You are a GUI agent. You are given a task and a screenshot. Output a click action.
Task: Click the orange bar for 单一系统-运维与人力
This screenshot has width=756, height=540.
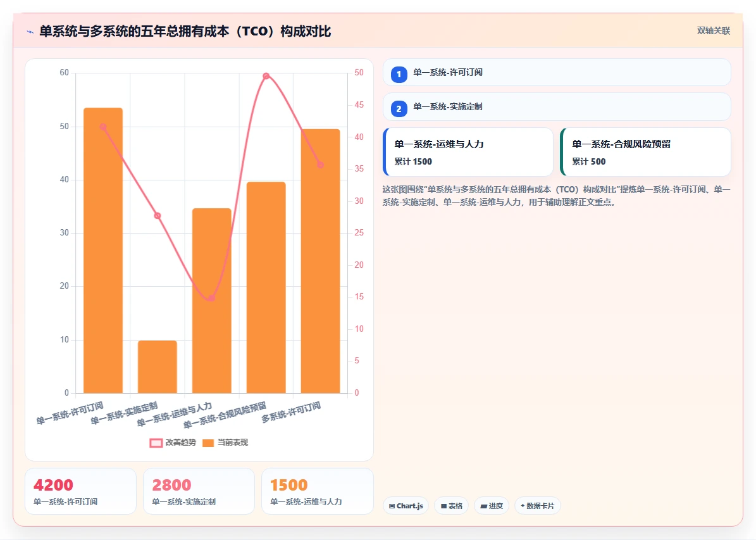click(x=212, y=301)
